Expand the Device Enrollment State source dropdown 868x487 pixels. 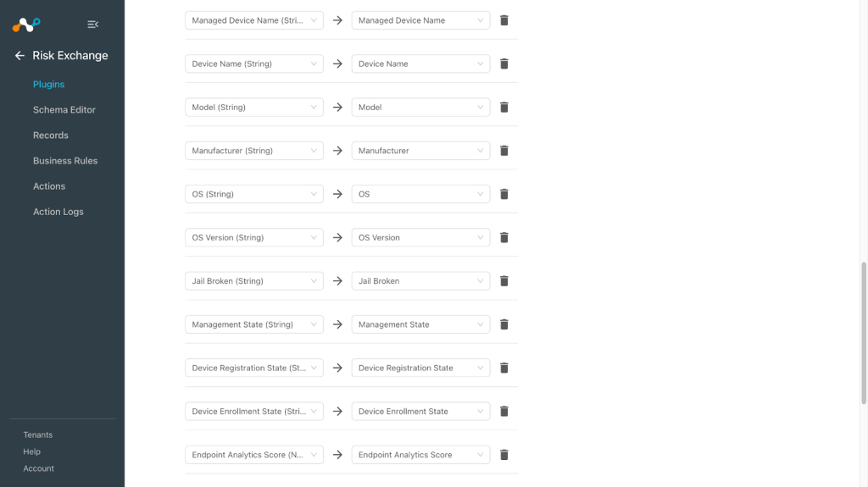pos(254,411)
